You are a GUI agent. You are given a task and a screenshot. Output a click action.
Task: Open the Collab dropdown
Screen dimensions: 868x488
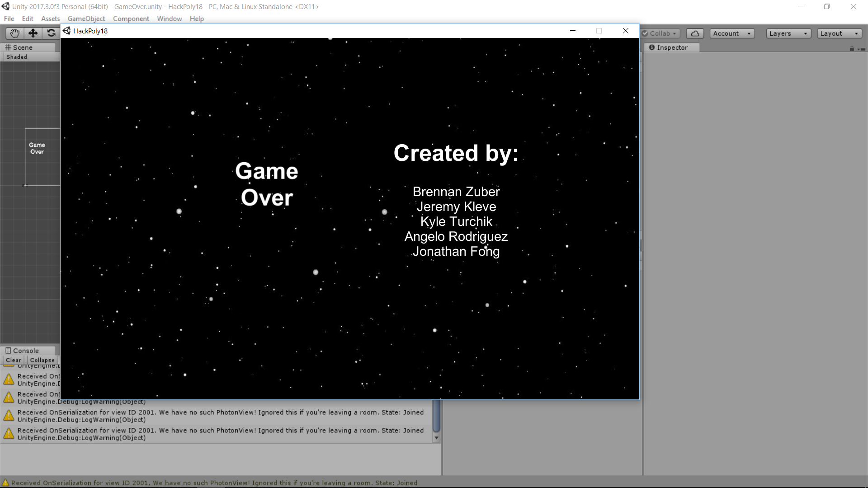click(x=660, y=33)
